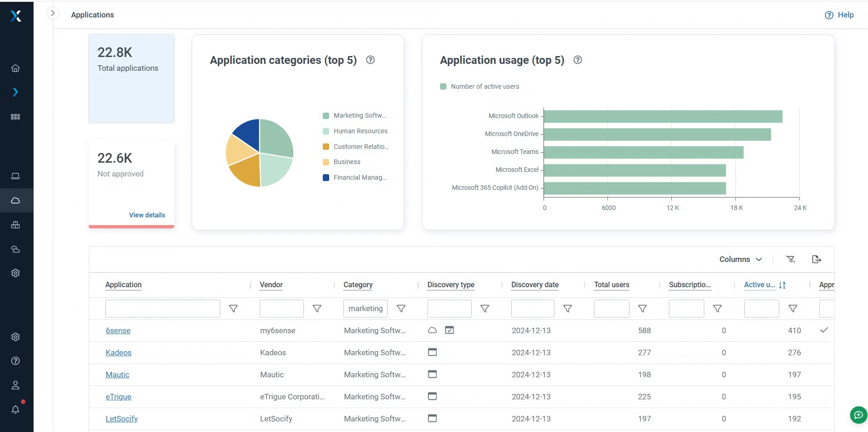Open the Columns dropdown
The height and width of the screenshot is (432, 868).
pyautogui.click(x=740, y=259)
